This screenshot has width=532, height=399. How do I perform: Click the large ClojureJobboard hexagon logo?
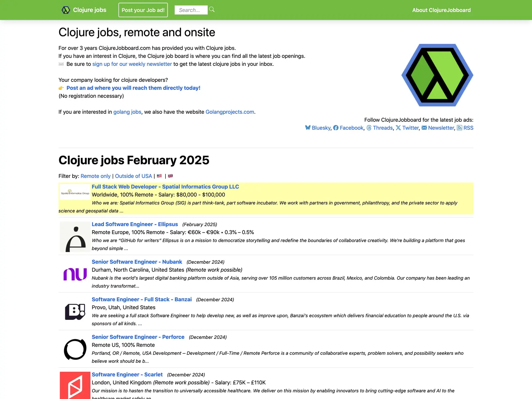pyautogui.click(x=437, y=75)
